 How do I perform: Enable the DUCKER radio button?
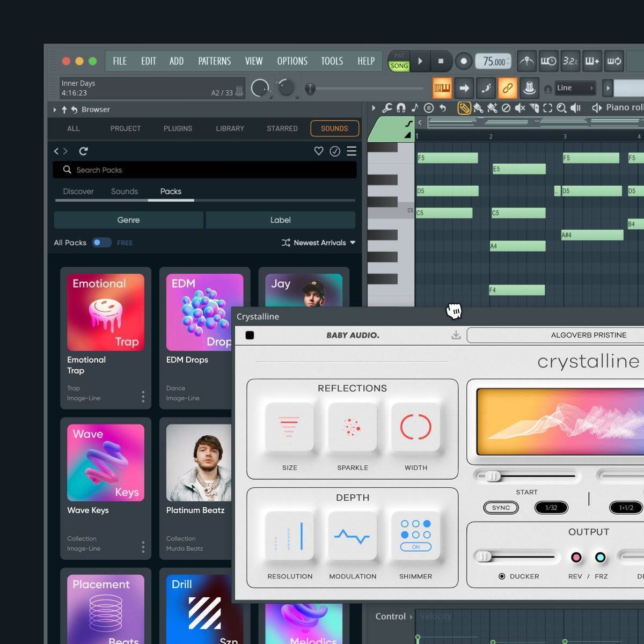502,576
